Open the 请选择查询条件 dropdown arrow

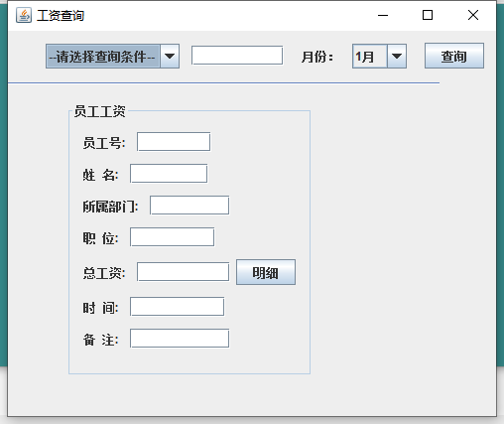pos(170,57)
